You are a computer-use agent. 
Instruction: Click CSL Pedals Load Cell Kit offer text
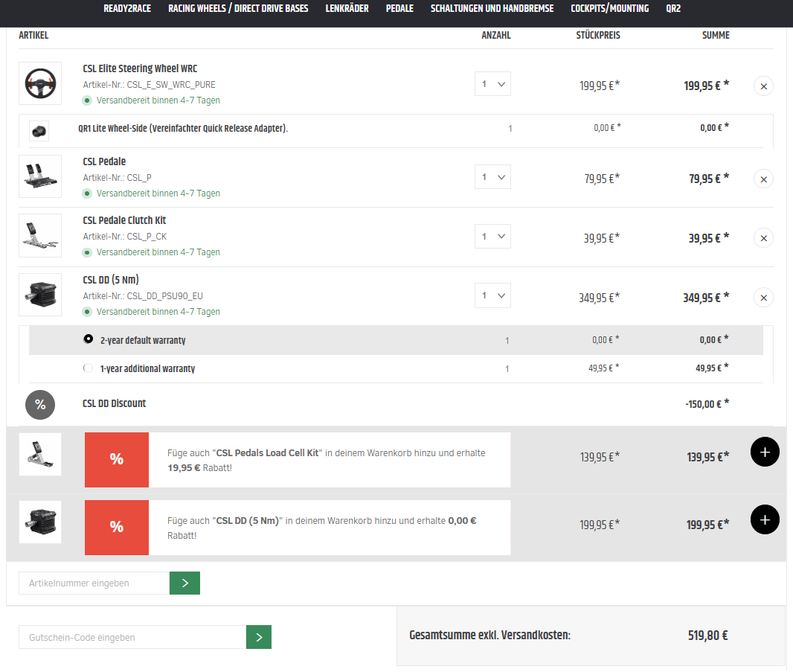point(327,460)
